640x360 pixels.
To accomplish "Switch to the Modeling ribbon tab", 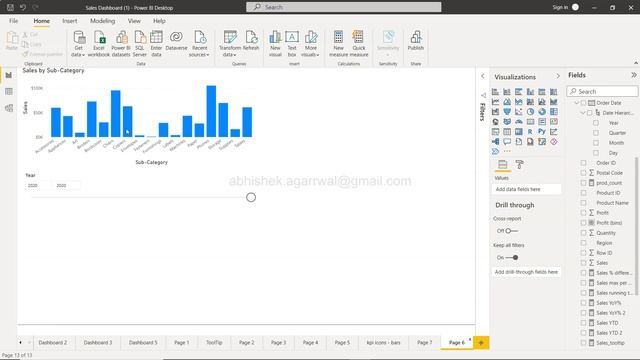I will [x=102, y=21].
